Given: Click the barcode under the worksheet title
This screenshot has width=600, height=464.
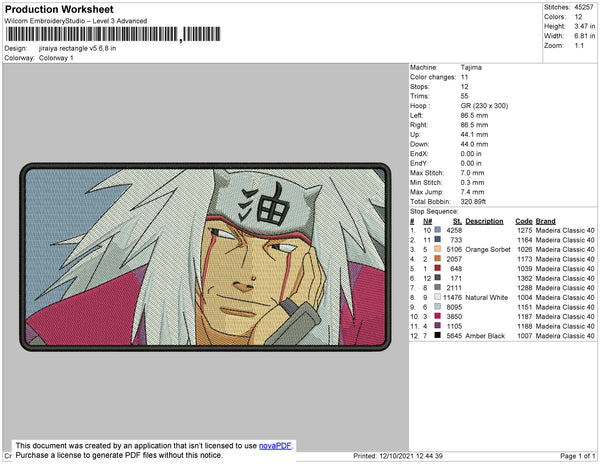Looking at the screenshot, I should (113, 34).
